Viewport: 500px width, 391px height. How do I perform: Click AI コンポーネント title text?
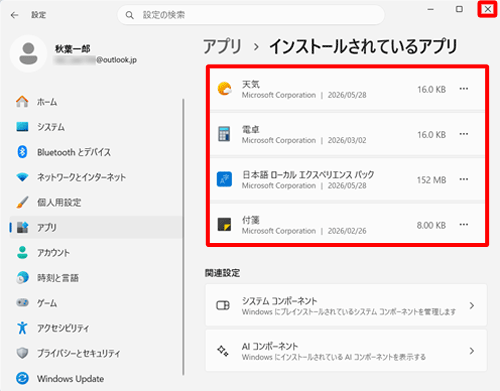(x=270, y=346)
